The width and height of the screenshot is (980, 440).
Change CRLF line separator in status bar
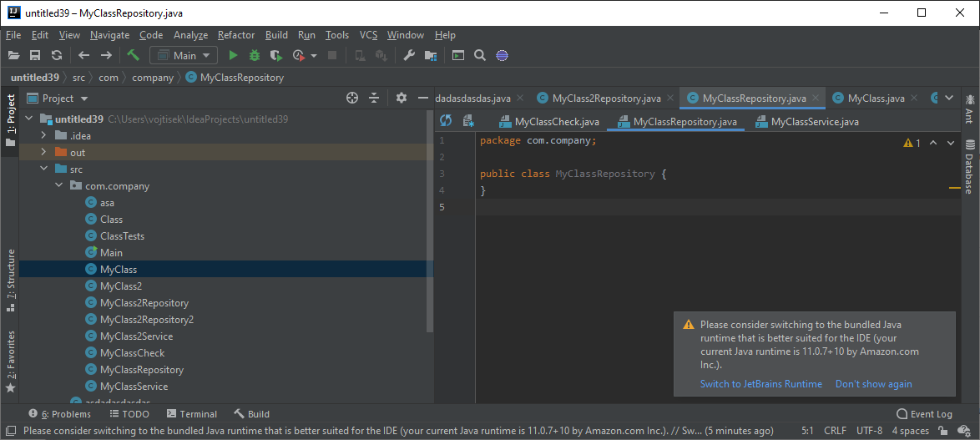click(x=835, y=431)
